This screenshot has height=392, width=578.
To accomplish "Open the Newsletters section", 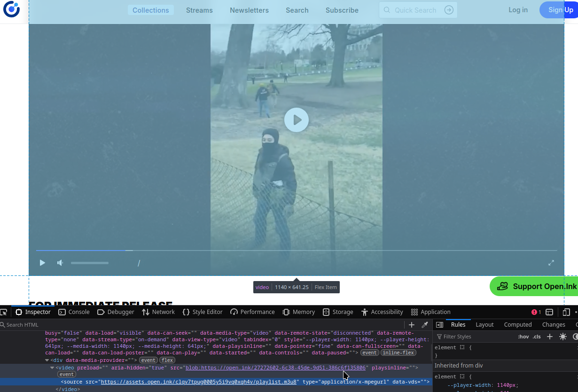I will point(249,10).
